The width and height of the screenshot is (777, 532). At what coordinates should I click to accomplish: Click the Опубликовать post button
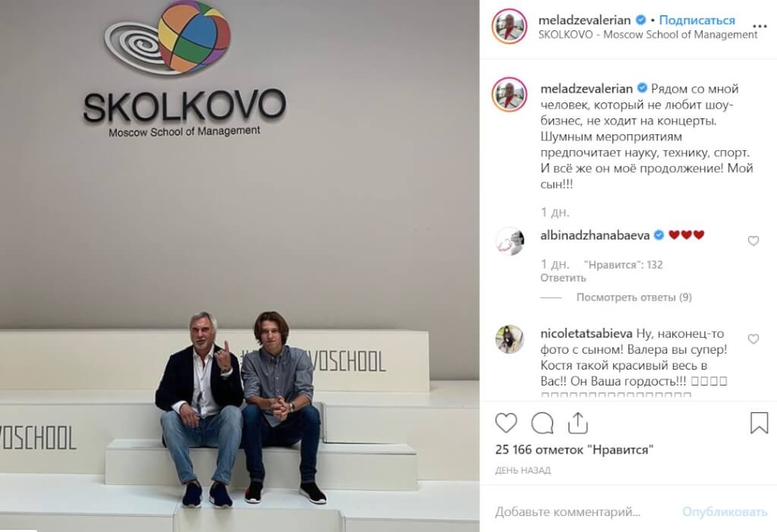[725, 512]
